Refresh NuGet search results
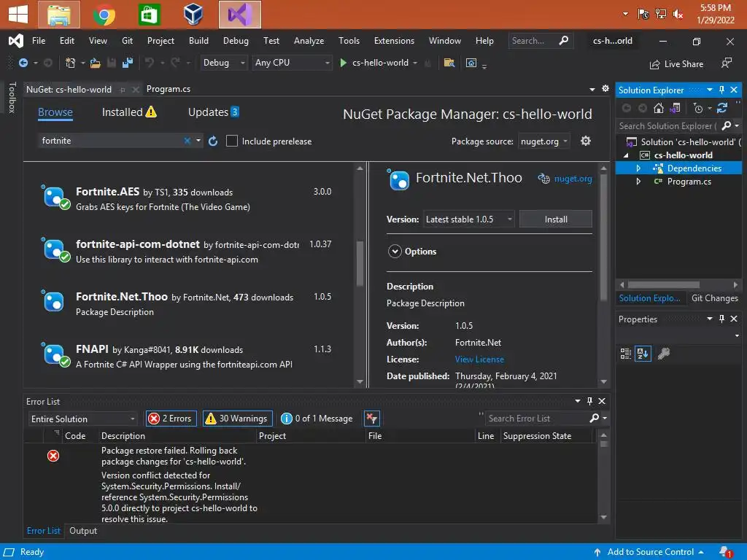Viewport: 747px width, 560px height. point(213,141)
